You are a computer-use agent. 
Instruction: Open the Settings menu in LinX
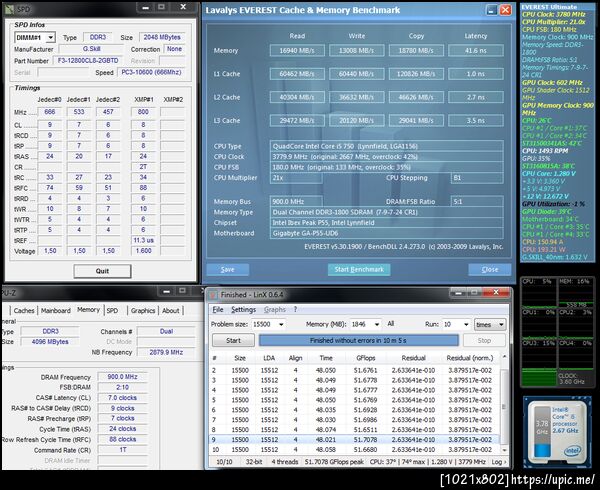click(243, 309)
